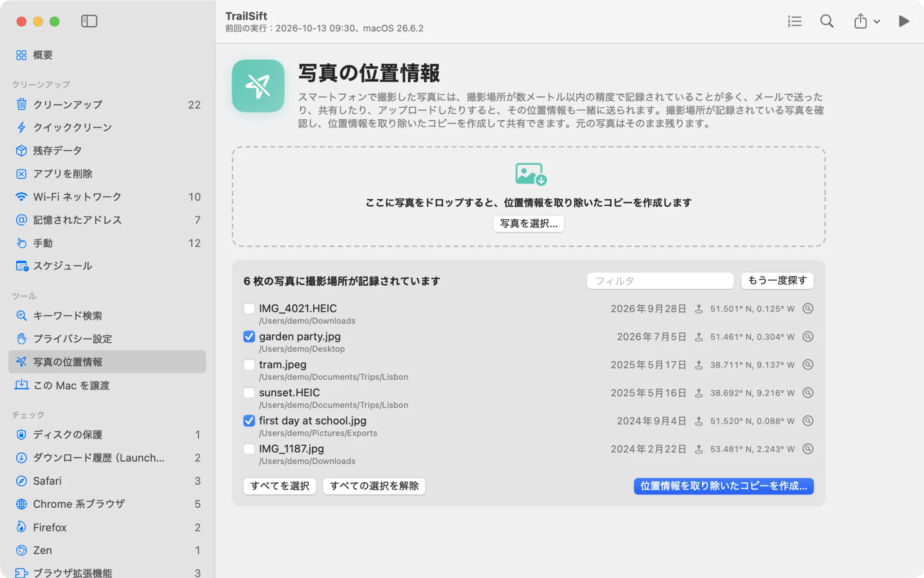Check the IMG_1187.jpg checkbox

pos(249,449)
